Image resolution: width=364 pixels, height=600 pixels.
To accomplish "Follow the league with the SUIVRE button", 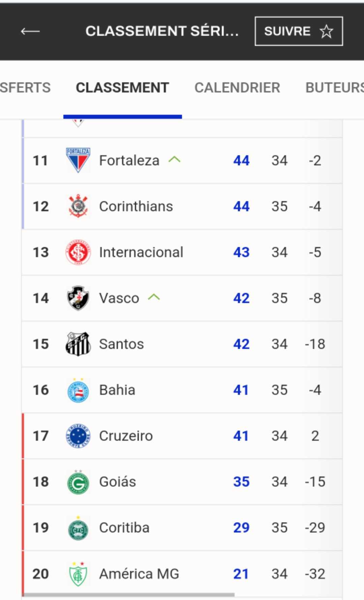I will (x=299, y=31).
